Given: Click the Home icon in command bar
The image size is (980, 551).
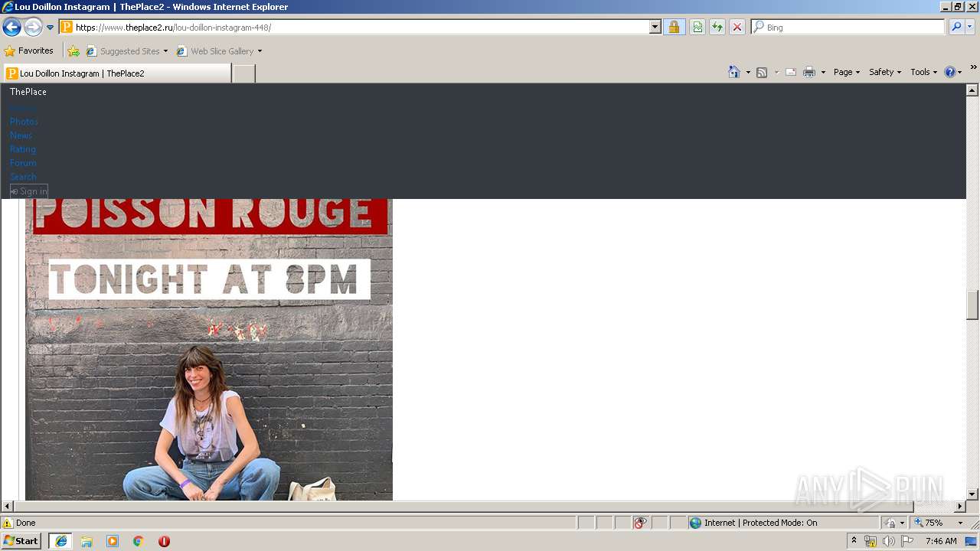Looking at the screenshot, I should pos(733,72).
